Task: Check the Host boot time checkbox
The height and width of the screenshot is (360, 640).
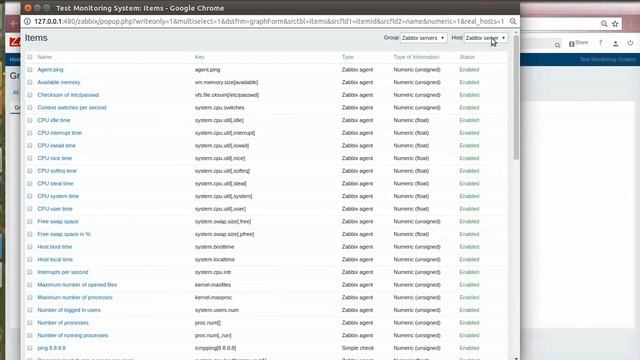Action: pyautogui.click(x=29, y=247)
